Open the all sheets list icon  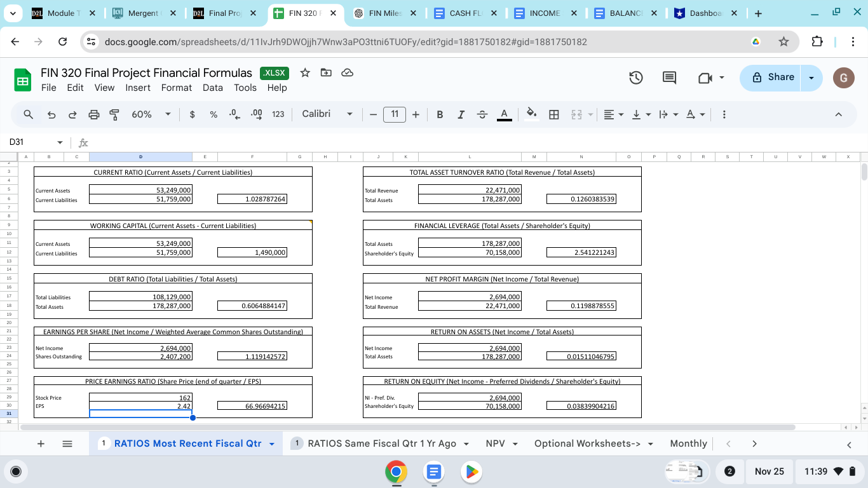point(67,444)
